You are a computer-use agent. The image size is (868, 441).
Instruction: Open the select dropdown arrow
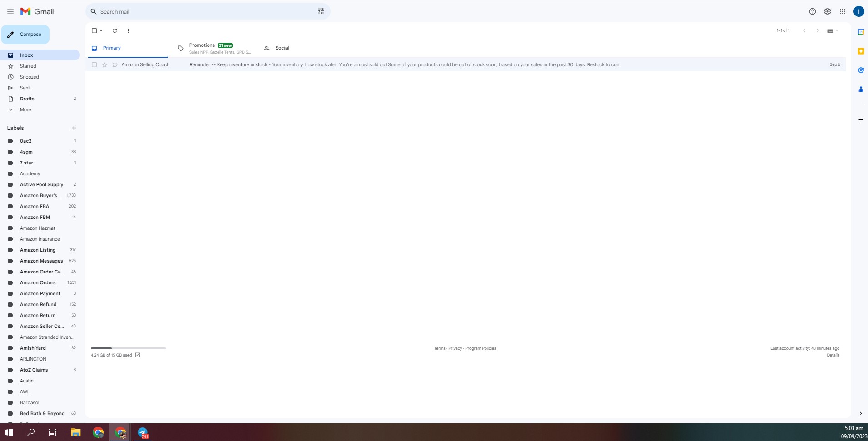click(x=101, y=30)
